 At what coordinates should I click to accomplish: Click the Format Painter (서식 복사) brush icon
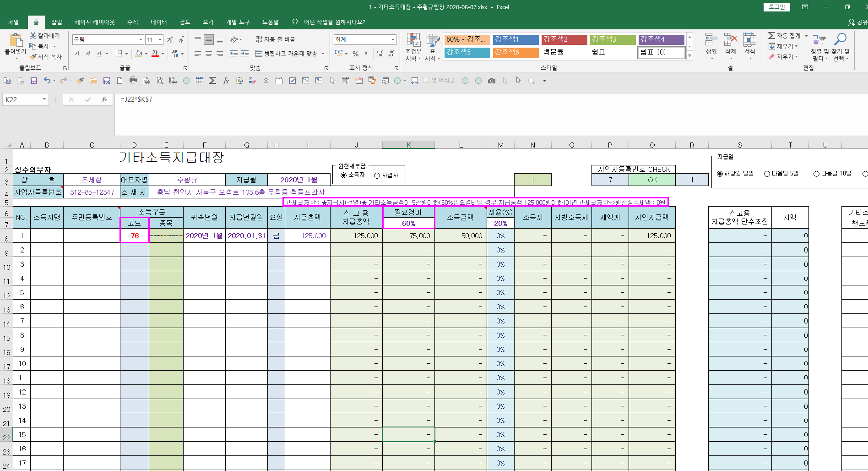pyautogui.click(x=33, y=57)
